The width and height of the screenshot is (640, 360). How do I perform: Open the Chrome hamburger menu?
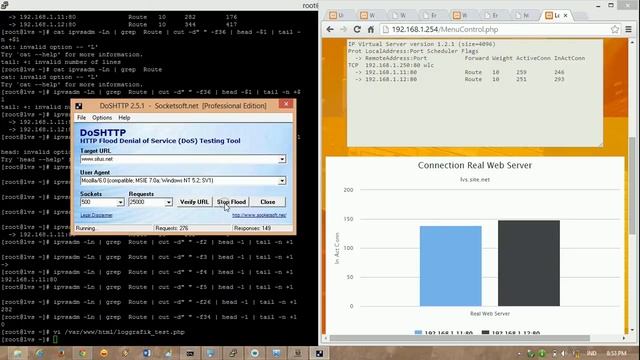(629, 29)
